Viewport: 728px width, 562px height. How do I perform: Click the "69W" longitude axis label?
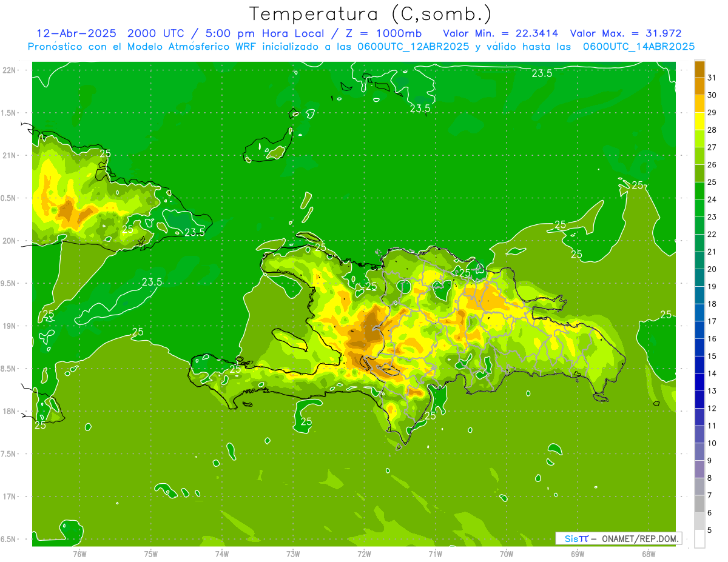coord(577,554)
